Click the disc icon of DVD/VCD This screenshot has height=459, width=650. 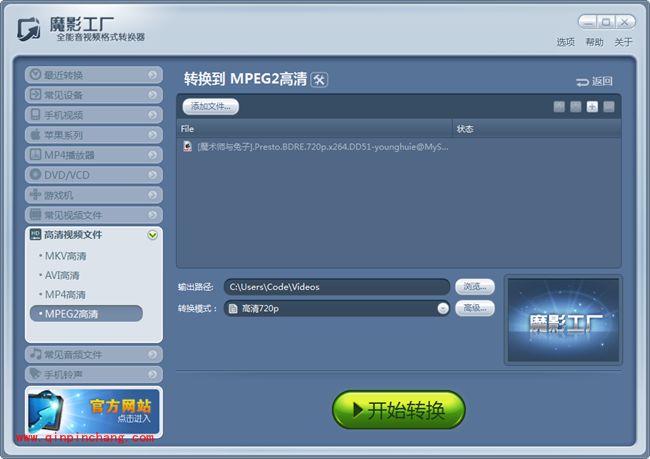[x=36, y=174]
